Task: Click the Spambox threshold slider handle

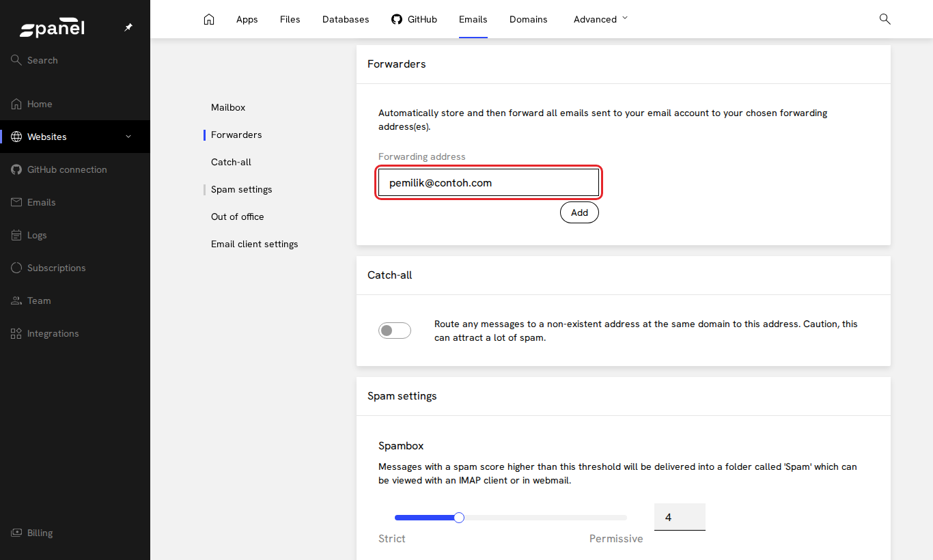Action: [459, 518]
